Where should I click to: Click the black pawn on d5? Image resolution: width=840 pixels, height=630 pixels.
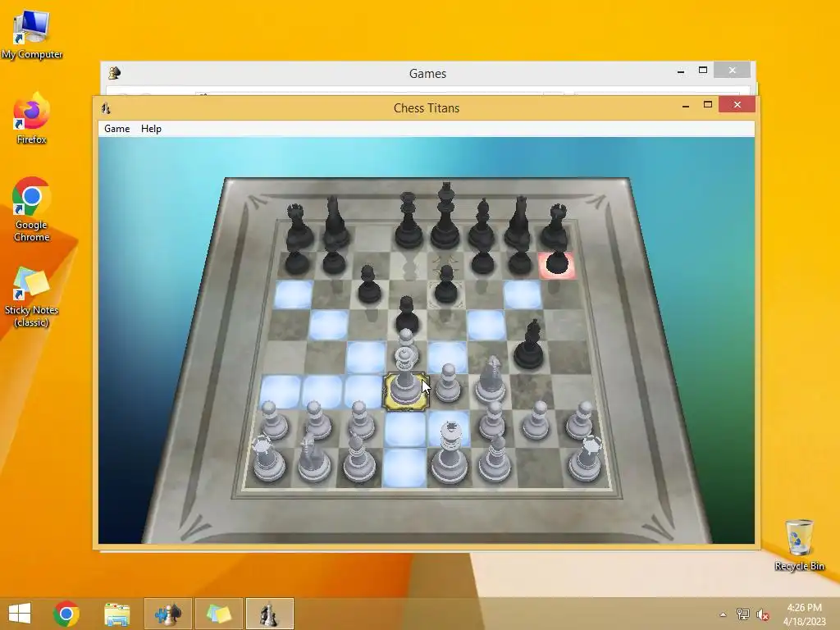pos(407,316)
